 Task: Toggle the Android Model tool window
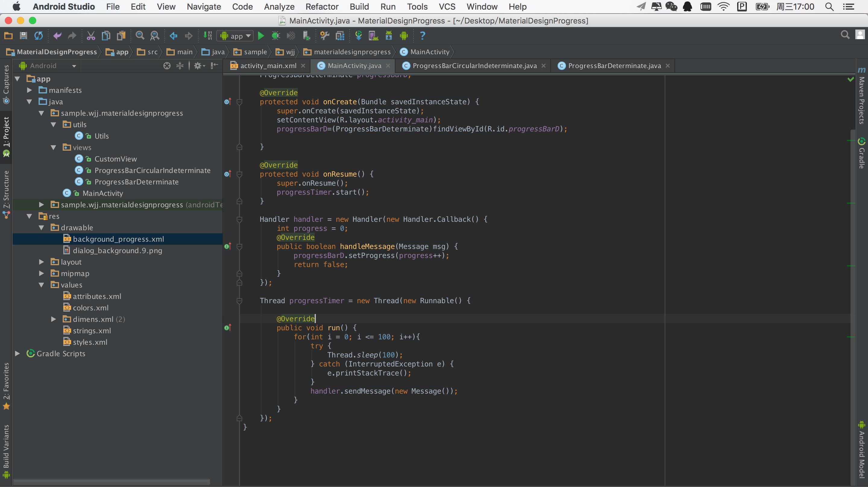(862, 450)
